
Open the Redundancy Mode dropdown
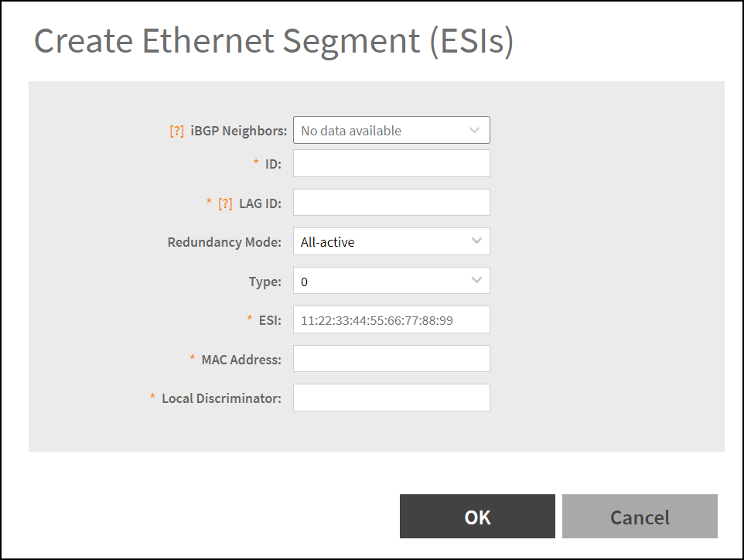click(x=391, y=241)
